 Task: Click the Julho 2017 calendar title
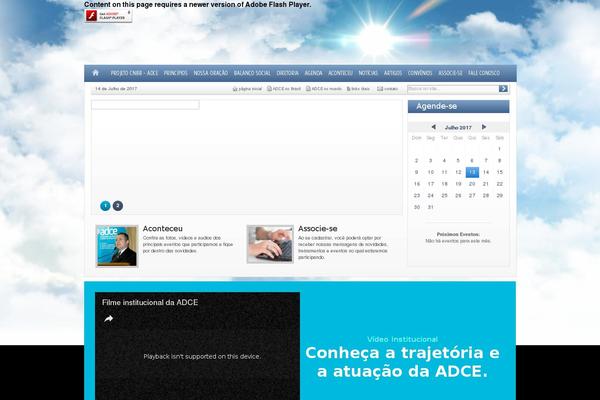pyautogui.click(x=458, y=127)
